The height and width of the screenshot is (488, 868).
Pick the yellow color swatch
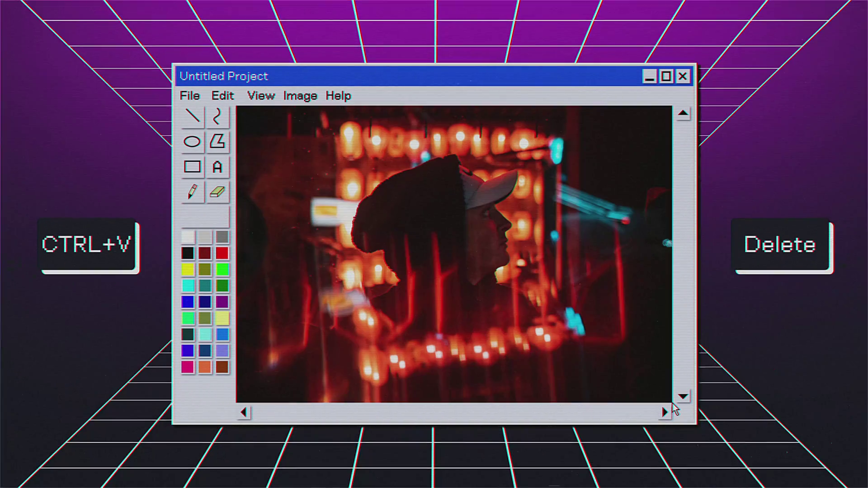coord(188,270)
